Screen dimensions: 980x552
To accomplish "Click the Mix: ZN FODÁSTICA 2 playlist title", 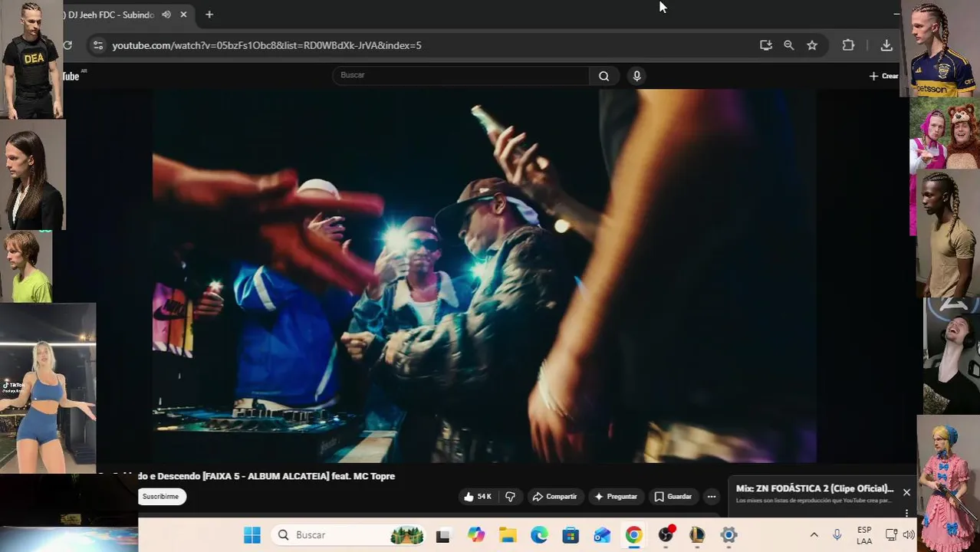I will [814, 488].
